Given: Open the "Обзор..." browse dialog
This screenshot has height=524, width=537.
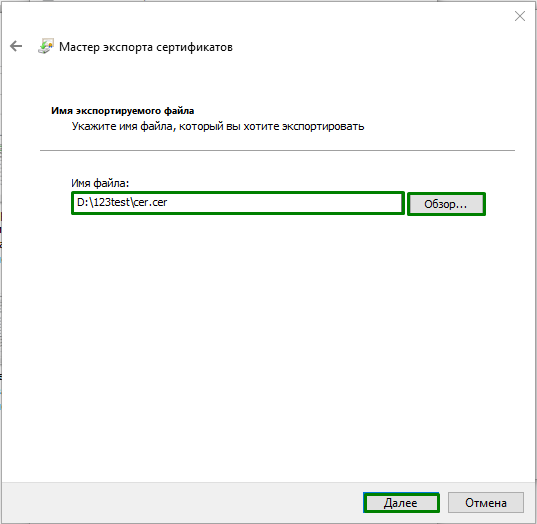Looking at the screenshot, I should [446, 204].
